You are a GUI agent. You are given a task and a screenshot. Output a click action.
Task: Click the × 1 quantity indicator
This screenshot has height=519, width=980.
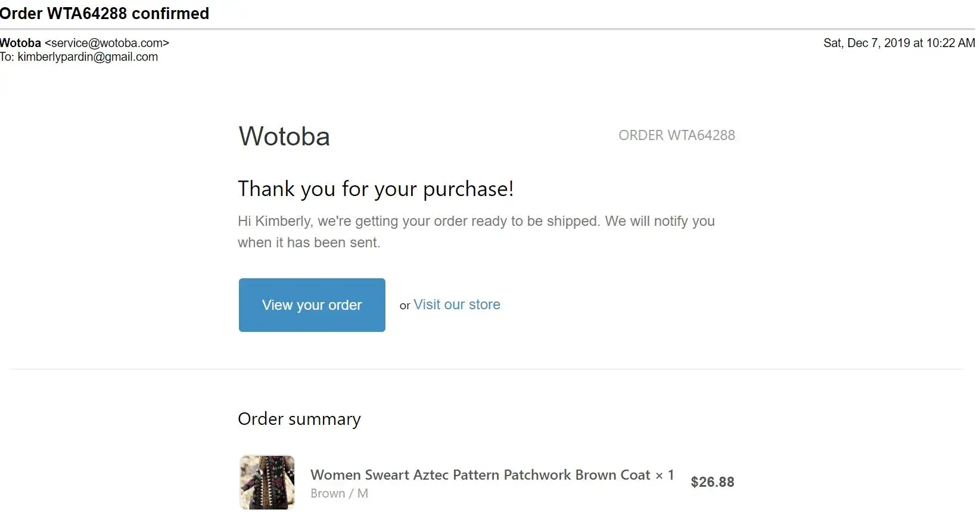(665, 475)
